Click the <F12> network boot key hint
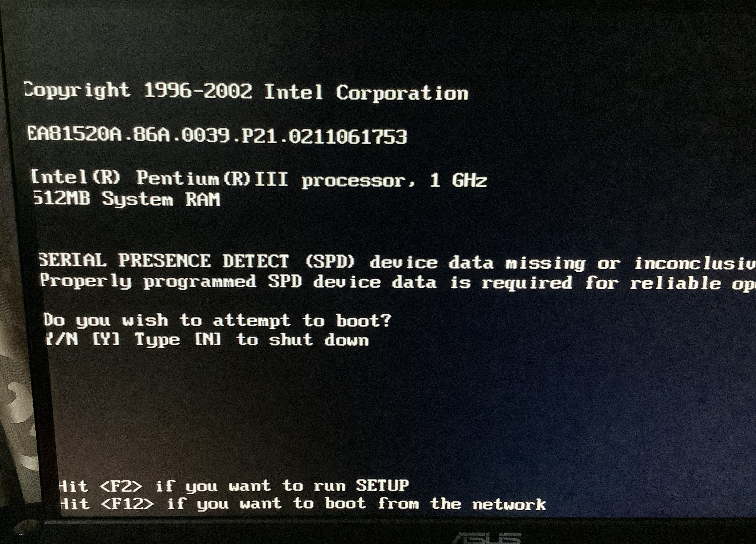Screen dimensions: 756x544 point(127,503)
